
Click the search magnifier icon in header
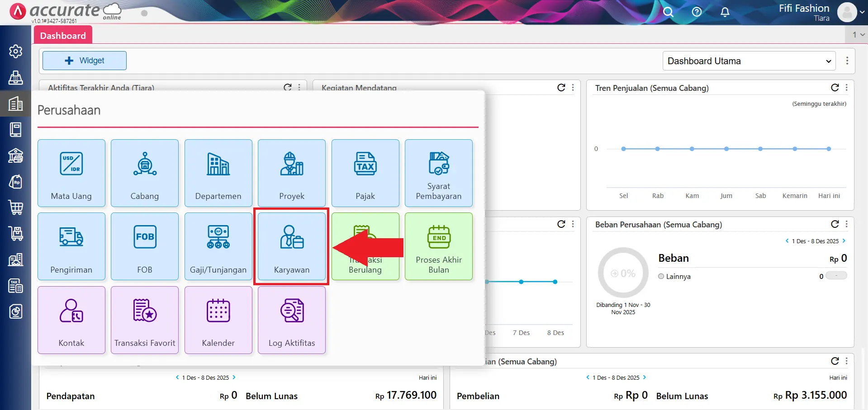[x=668, y=12]
